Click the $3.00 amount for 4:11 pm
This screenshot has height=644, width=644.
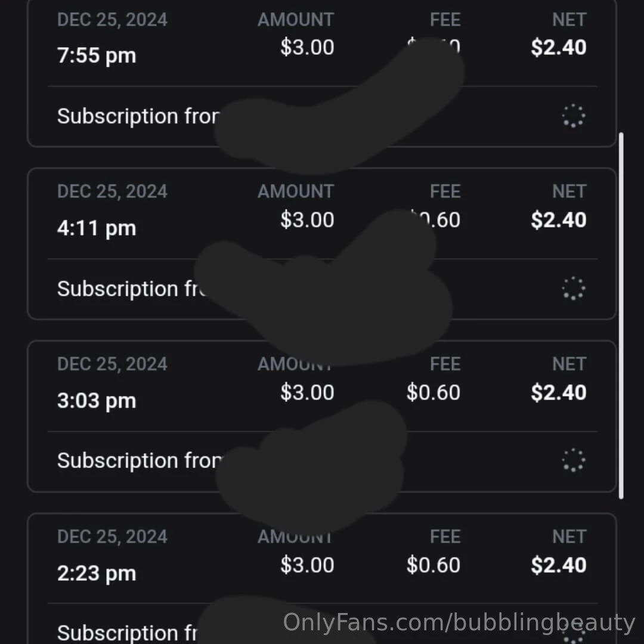pyautogui.click(x=307, y=220)
